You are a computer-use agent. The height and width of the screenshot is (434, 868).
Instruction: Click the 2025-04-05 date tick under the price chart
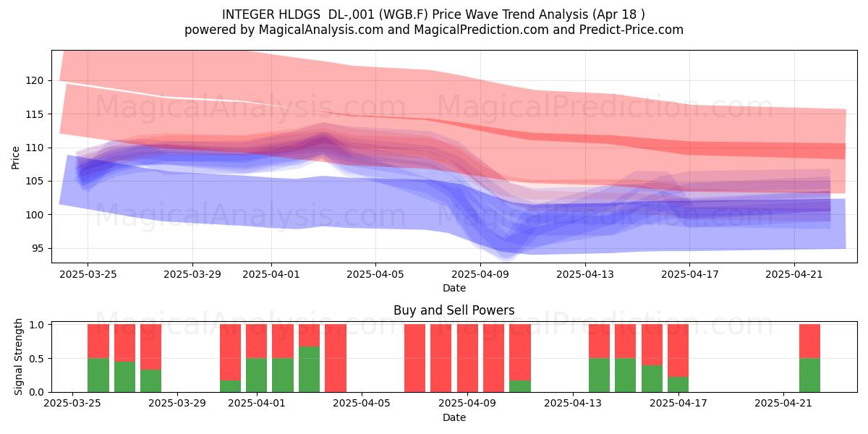[x=375, y=274]
